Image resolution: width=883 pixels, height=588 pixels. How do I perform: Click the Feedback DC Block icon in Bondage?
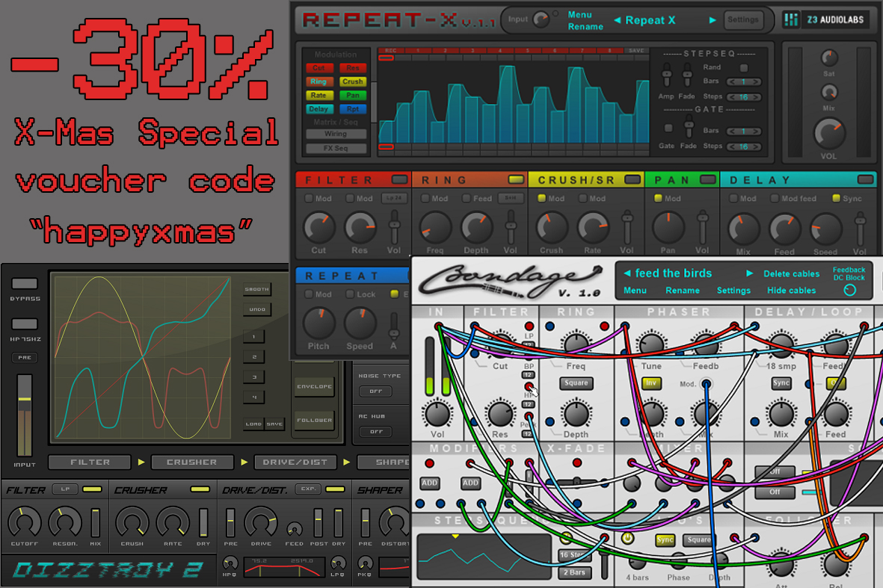coord(850,290)
